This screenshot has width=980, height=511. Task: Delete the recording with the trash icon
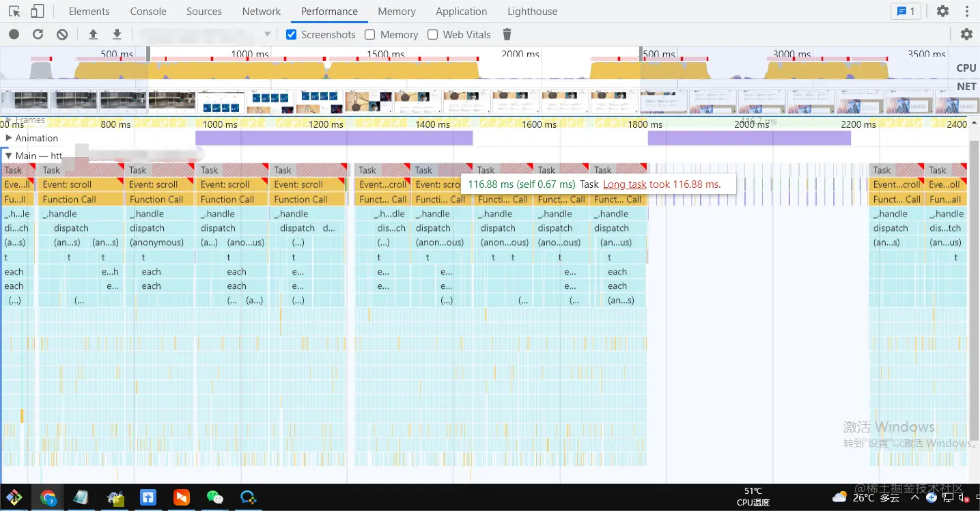click(506, 34)
